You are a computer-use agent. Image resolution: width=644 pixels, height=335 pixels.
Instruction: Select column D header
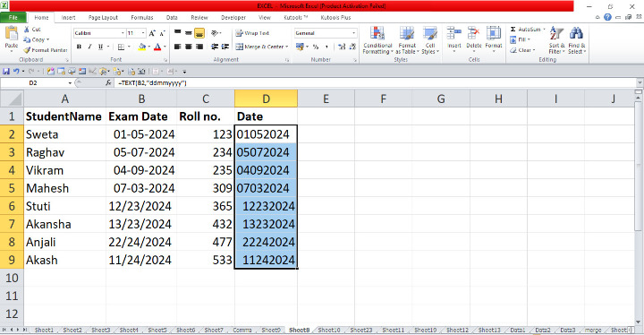266,99
